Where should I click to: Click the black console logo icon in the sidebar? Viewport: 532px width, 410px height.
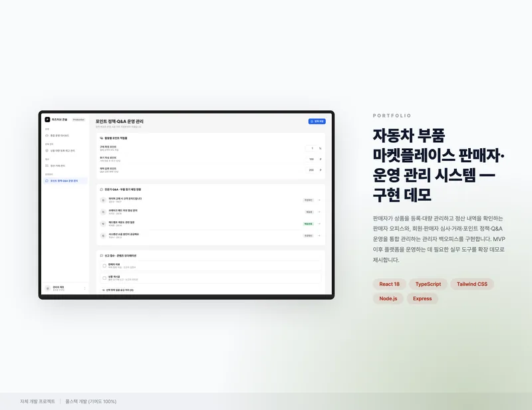(47, 120)
